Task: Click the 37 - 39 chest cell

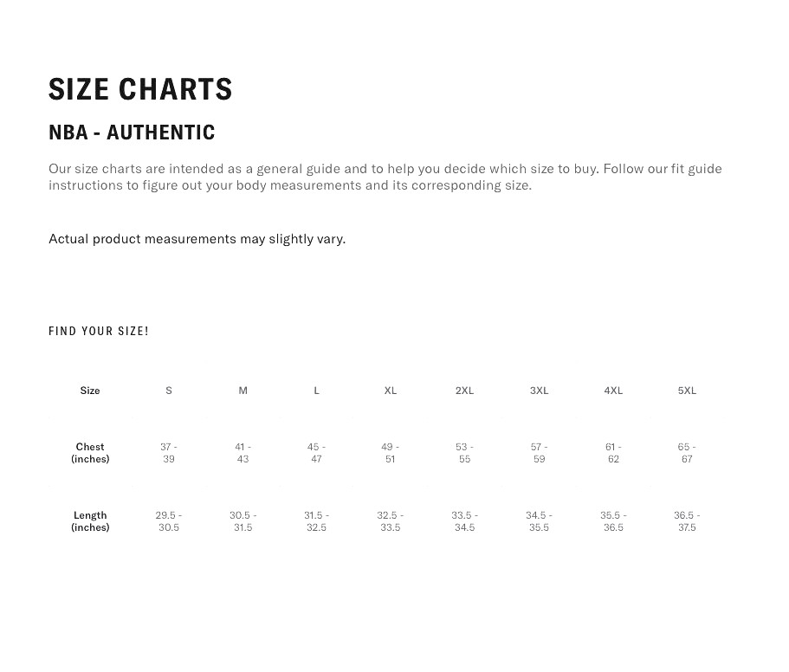Action: pos(169,453)
